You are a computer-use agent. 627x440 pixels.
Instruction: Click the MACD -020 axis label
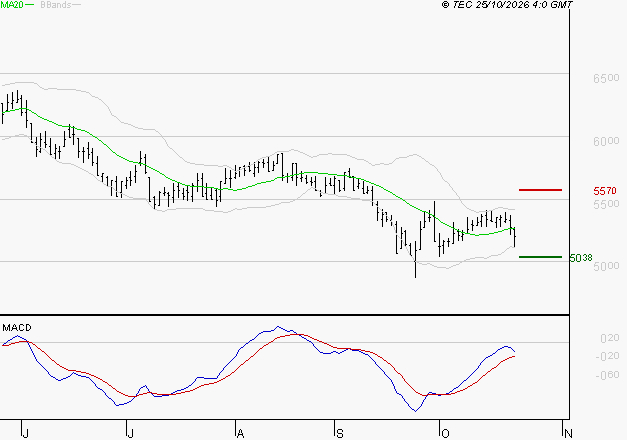(607, 356)
